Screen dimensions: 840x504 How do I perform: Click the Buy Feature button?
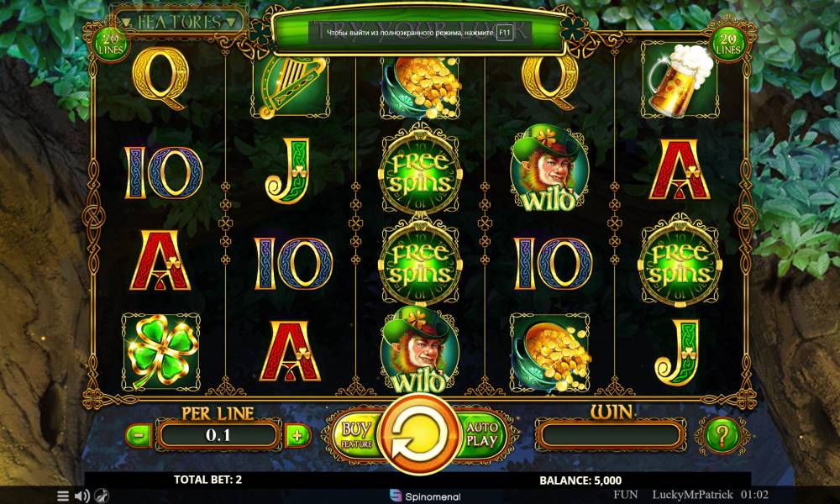[357, 435]
